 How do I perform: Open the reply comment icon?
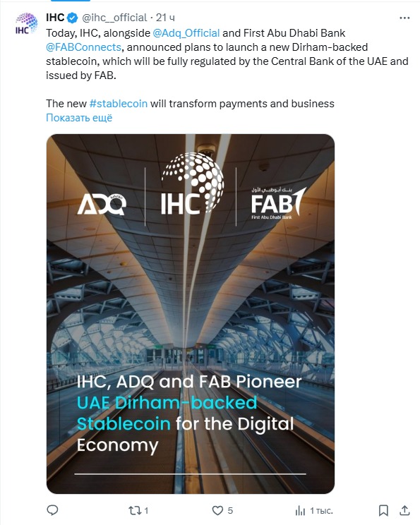(x=52, y=510)
